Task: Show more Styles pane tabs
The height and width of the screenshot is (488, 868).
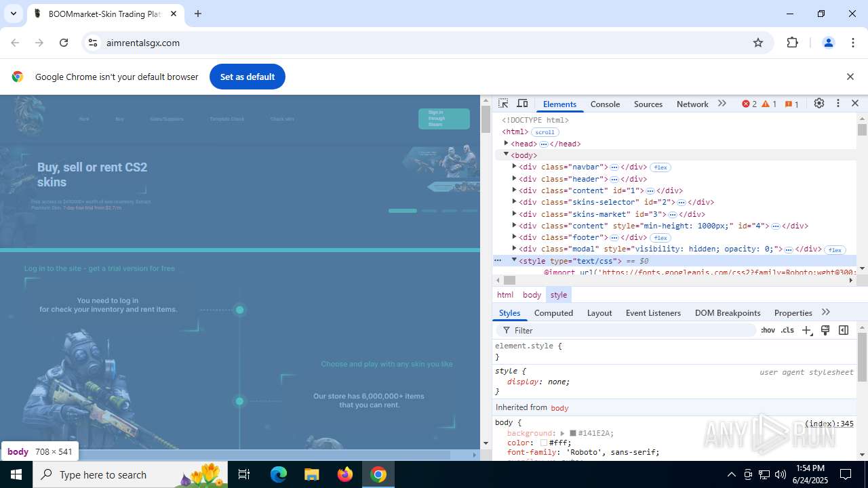Action: click(x=826, y=312)
